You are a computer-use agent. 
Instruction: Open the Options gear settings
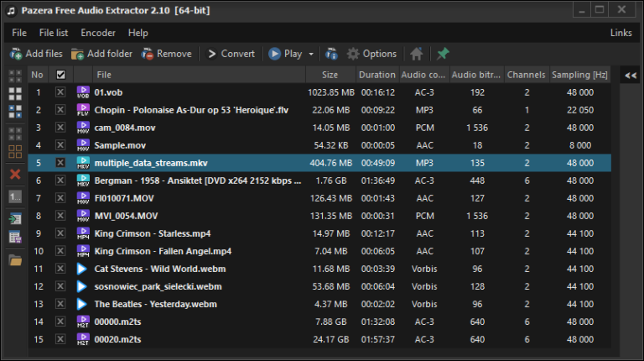(371, 54)
